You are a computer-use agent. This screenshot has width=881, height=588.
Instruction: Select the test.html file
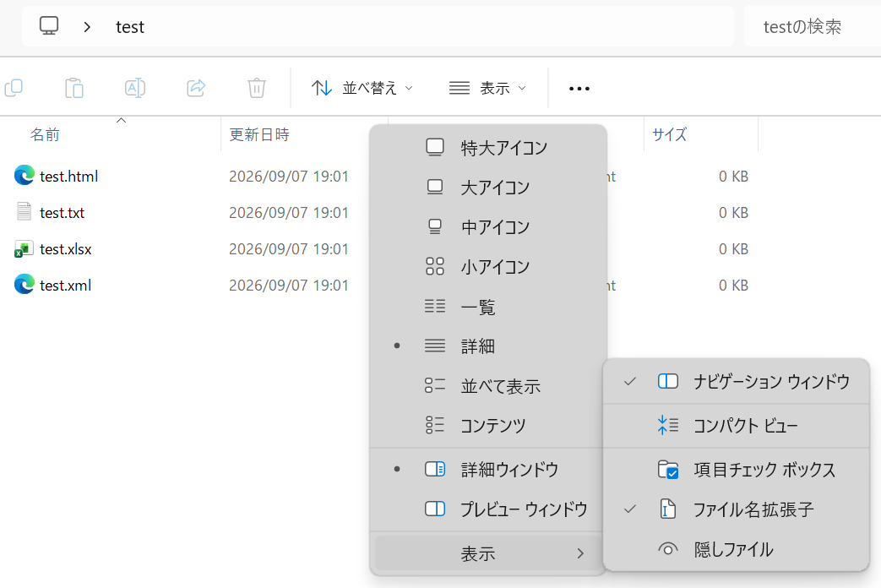(68, 177)
